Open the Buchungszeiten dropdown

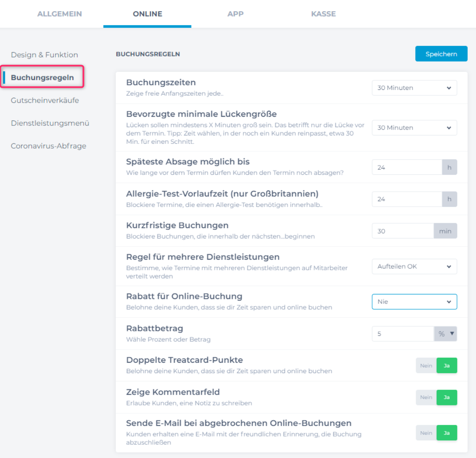coord(414,88)
